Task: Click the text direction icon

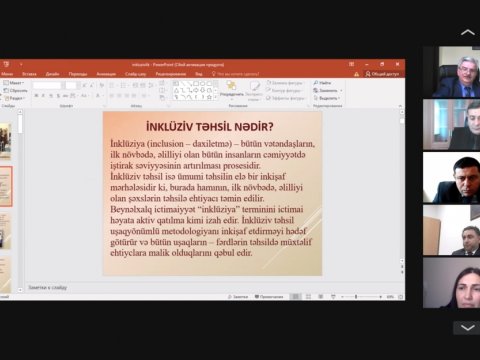Action: (162, 83)
